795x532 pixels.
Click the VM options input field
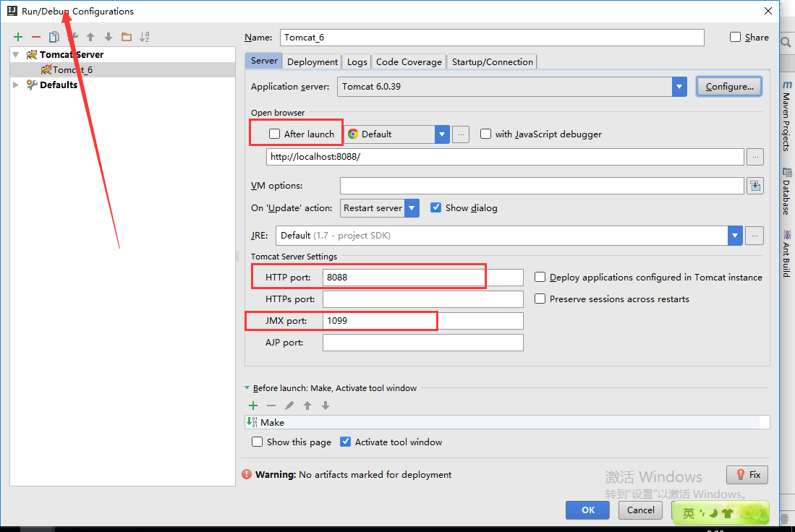point(542,186)
